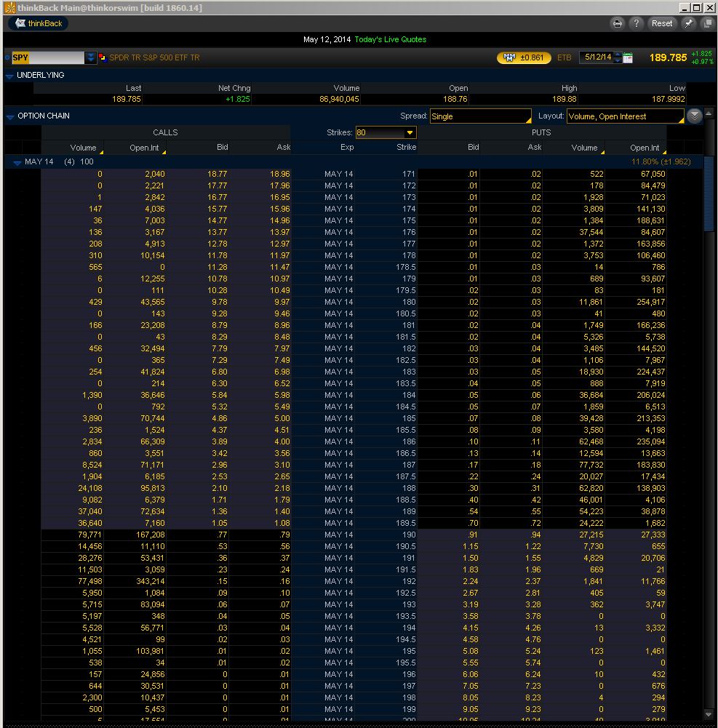Viewport: 718px width, 728px height.
Task: Click the call bid 18.77
Action: click(x=218, y=174)
